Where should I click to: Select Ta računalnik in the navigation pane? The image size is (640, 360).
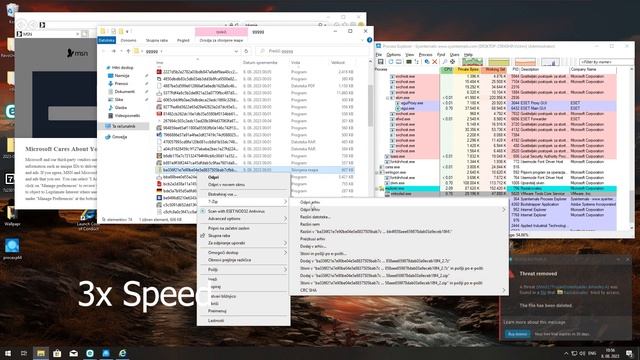click(x=123, y=126)
